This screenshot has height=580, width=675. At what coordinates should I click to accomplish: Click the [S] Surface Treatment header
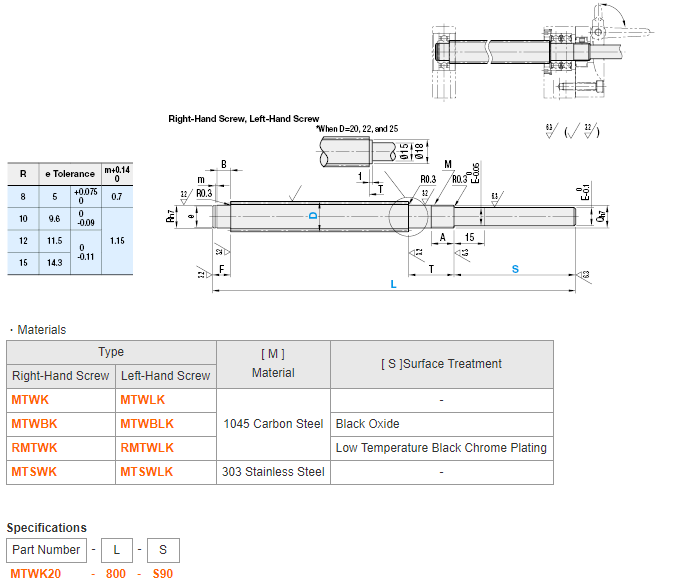pyautogui.click(x=442, y=364)
